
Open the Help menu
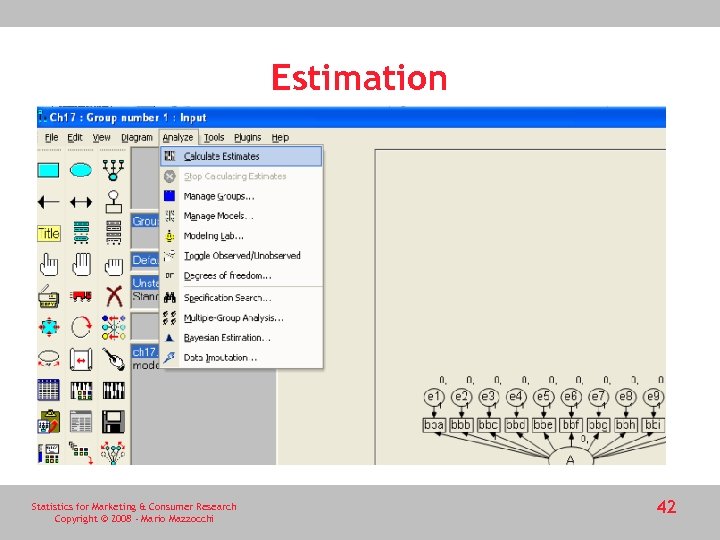[280, 137]
